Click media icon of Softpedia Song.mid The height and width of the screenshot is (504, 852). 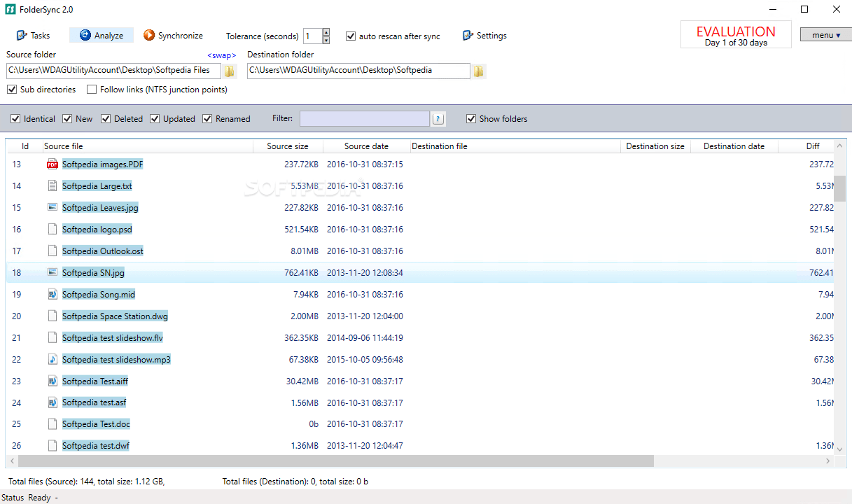tap(53, 295)
